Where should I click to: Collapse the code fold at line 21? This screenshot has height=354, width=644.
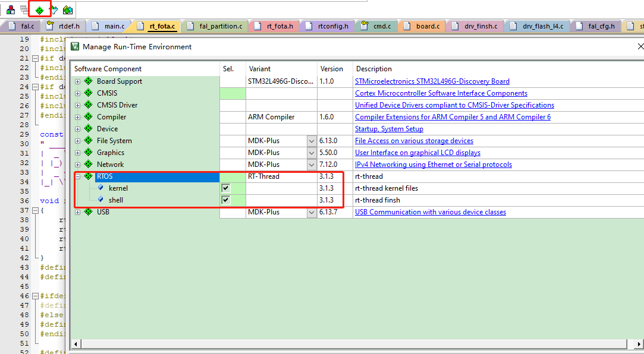click(x=35, y=58)
